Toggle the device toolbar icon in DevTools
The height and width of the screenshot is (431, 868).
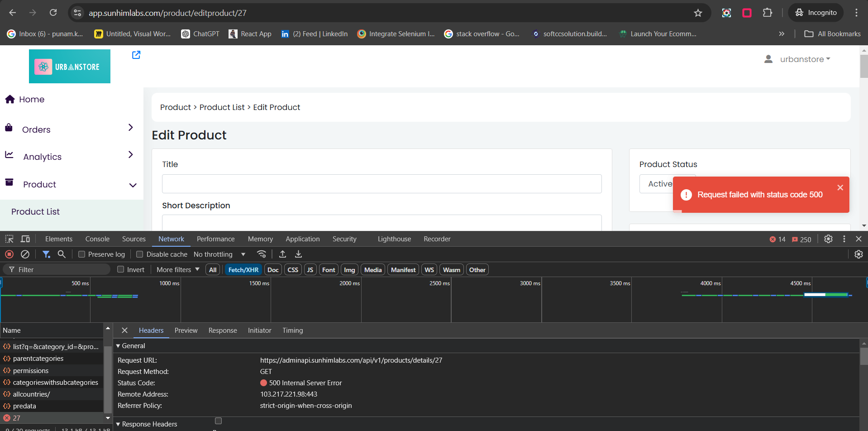tap(25, 239)
